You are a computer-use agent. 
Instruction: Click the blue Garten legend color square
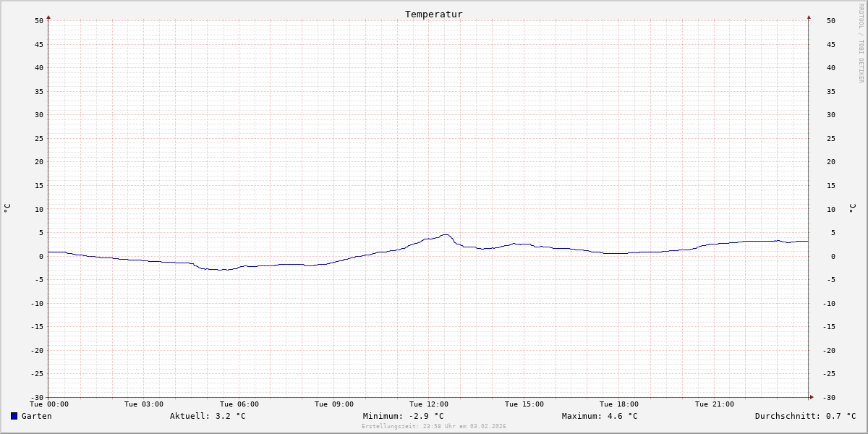tap(14, 416)
